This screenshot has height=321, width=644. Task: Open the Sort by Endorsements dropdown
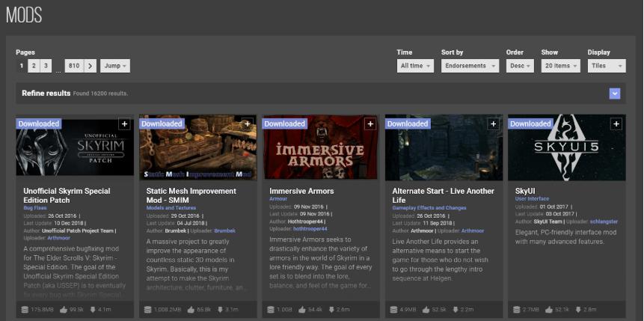coord(470,66)
